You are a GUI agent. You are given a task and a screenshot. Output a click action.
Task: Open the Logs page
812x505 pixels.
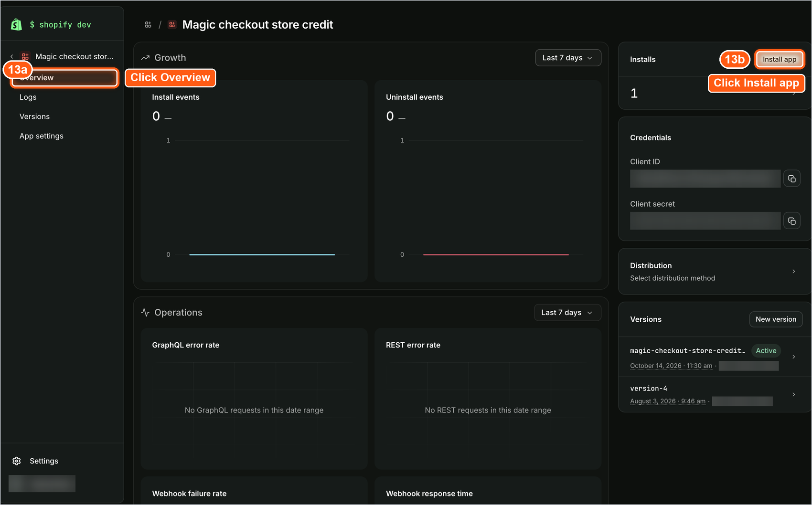click(28, 97)
